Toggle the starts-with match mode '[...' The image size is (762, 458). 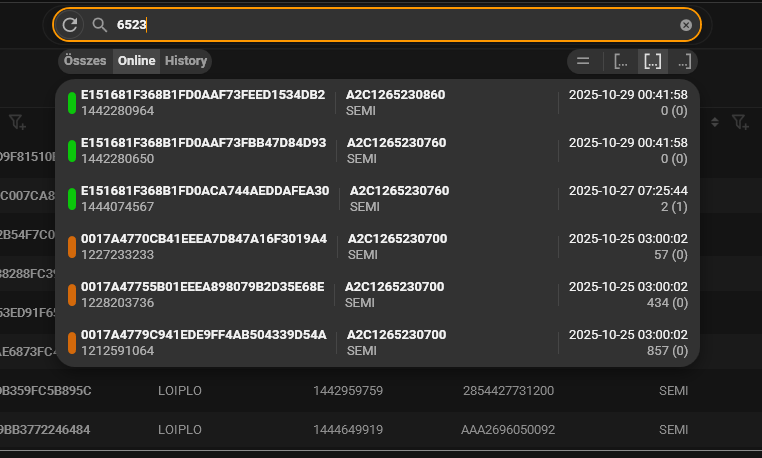tap(621, 61)
